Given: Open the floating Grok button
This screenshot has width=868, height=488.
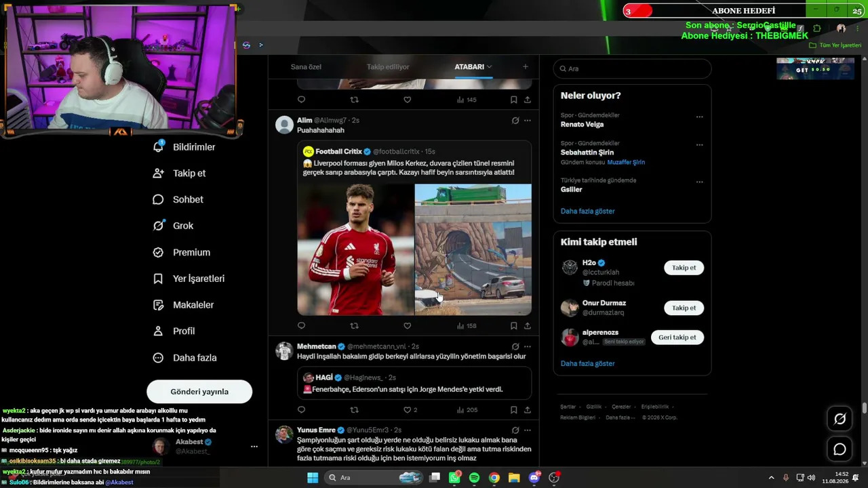Looking at the screenshot, I should click(x=840, y=419).
